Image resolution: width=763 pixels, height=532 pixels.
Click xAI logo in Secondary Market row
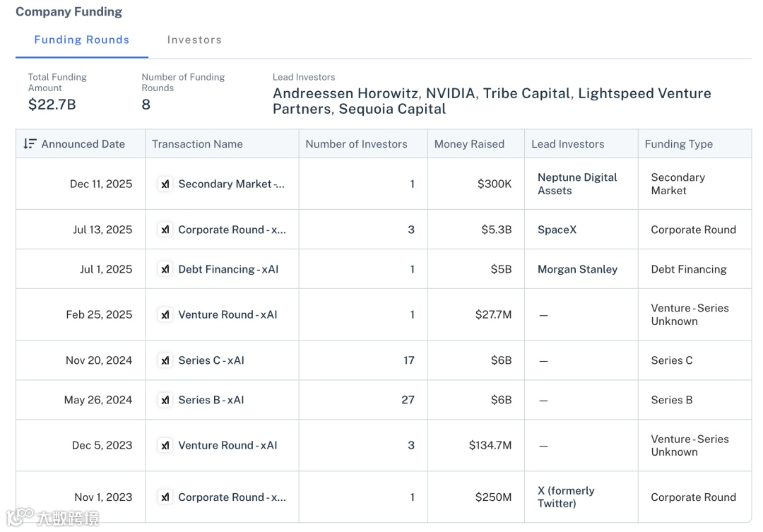[165, 184]
